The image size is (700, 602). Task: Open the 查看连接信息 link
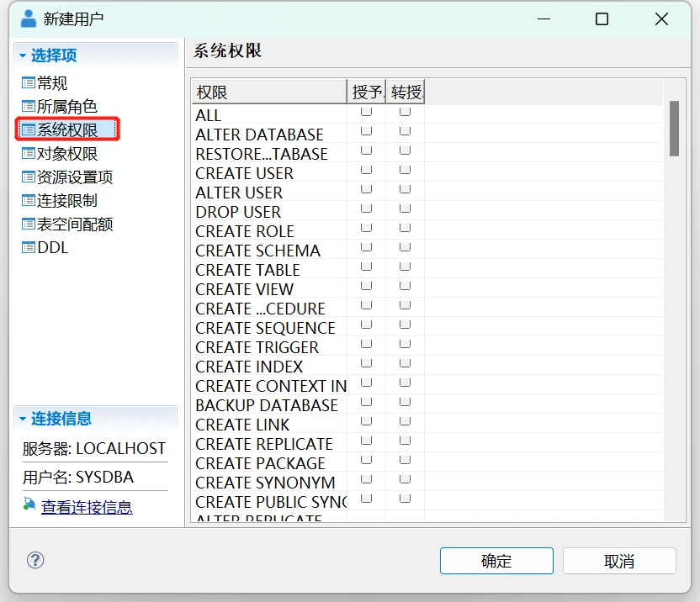click(87, 507)
